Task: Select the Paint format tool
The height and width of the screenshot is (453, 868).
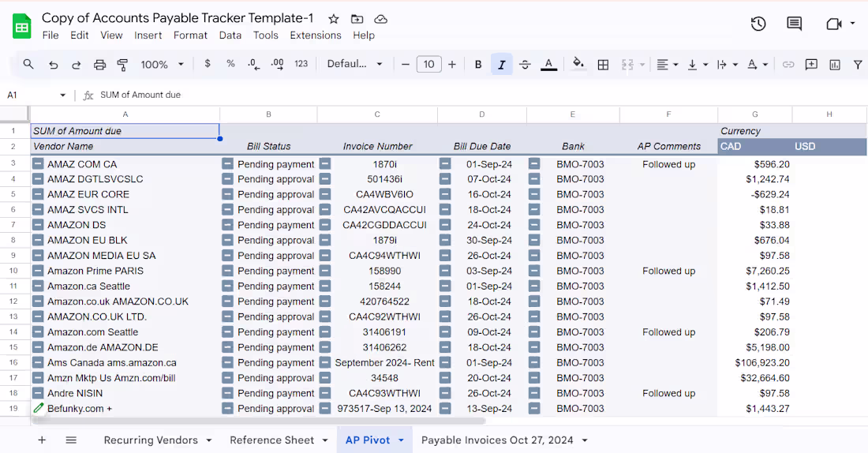Action: coord(122,65)
